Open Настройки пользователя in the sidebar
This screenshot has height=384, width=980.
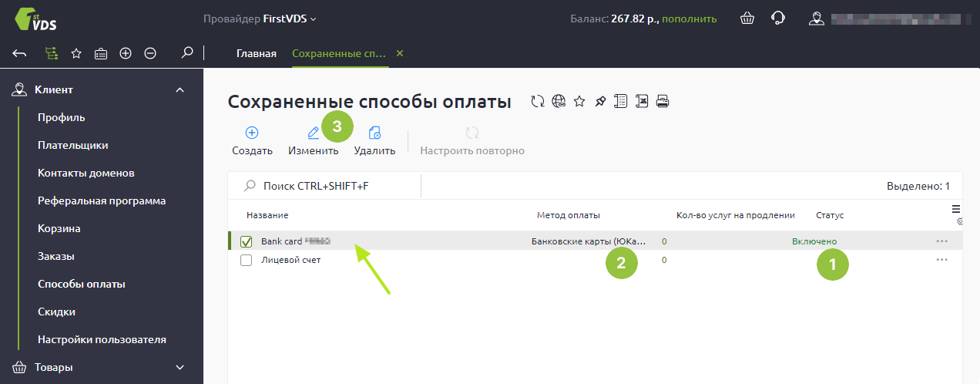pos(102,339)
